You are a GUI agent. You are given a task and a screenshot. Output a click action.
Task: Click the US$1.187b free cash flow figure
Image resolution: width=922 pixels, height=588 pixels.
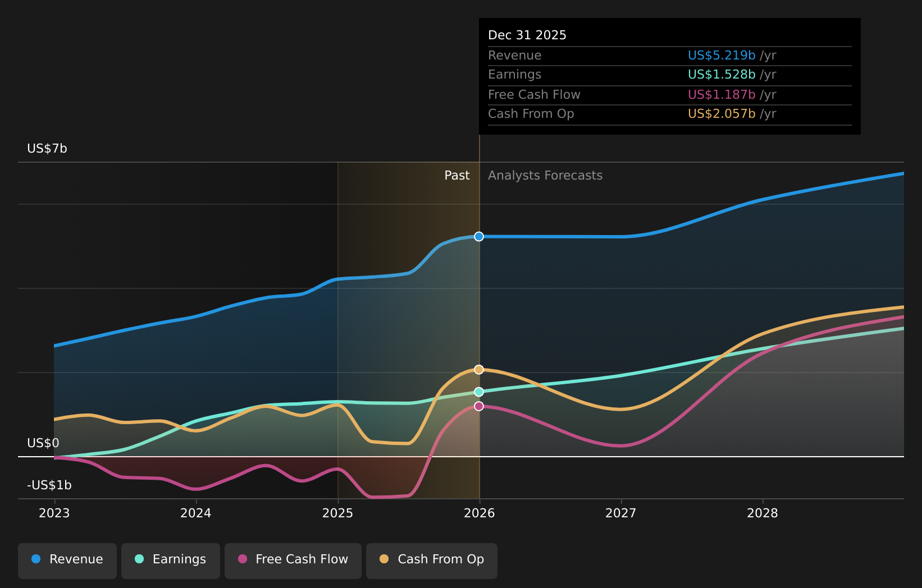(x=721, y=94)
